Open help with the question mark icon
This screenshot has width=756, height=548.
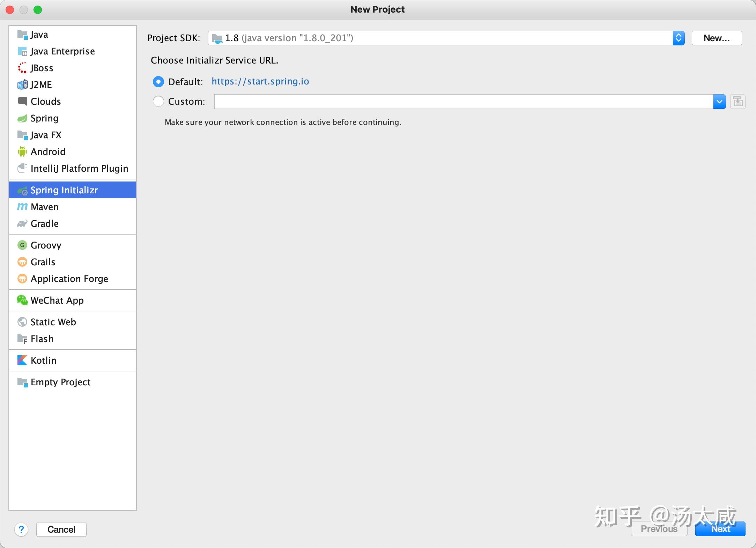click(21, 530)
